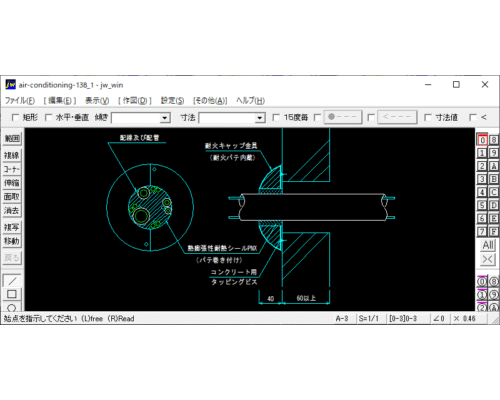Click the A-3 paper size indicator
The width and height of the screenshot is (500, 400).
[342, 318]
